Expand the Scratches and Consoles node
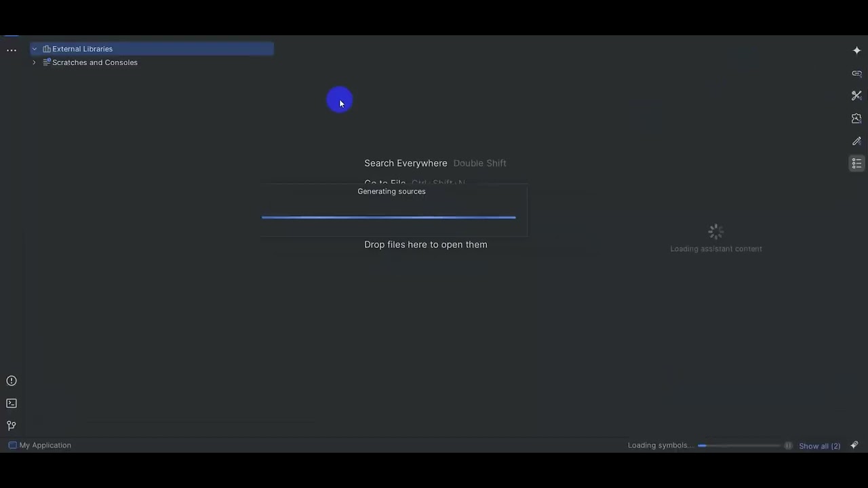The width and height of the screenshot is (868, 488). pyautogui.click(x=34, y=62)
